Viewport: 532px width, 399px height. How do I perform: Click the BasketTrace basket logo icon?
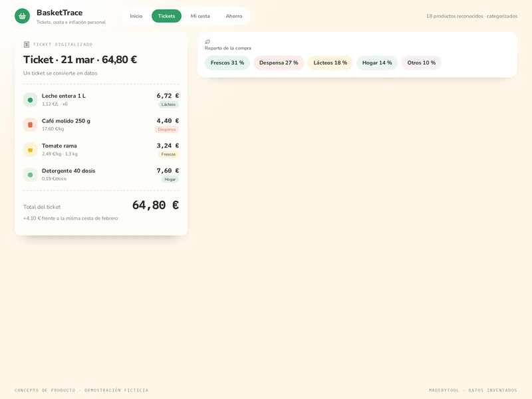22,16
